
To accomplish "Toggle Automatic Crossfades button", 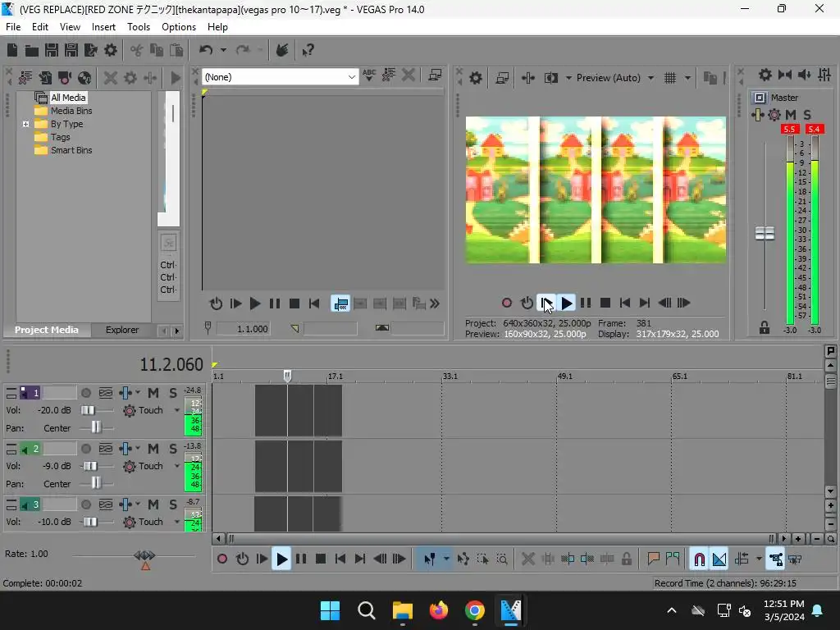I will 719,559.
